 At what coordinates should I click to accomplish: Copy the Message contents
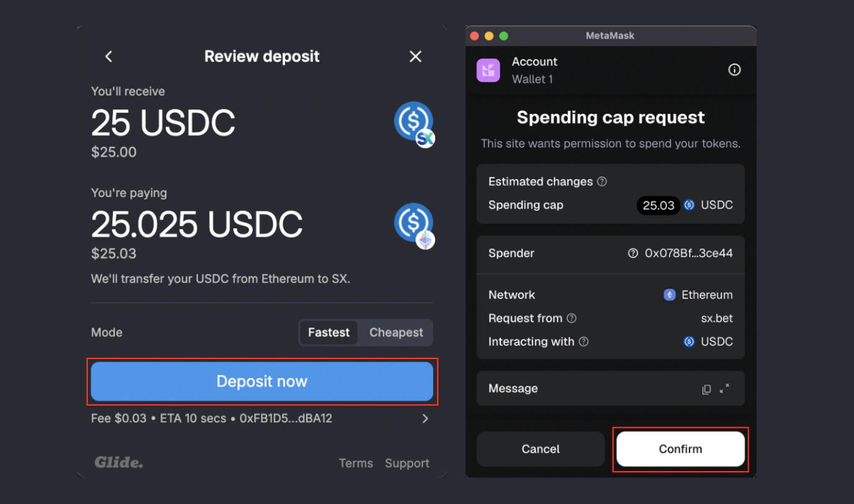pyautogui.click(x=707, y=389)
